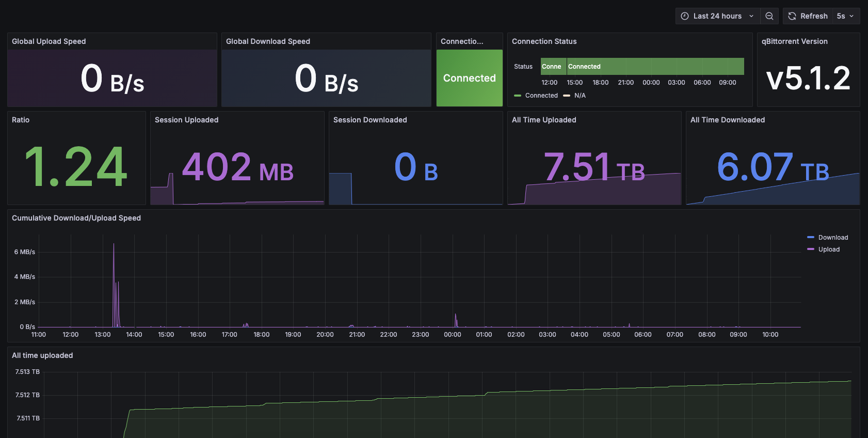Viewport: 868px width, 438px height.
Task: Click the clock icon in the time picker
Action: click(x=685, y=16)
